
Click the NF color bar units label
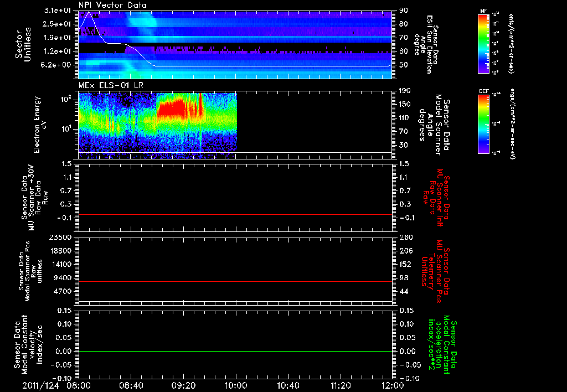511,44
